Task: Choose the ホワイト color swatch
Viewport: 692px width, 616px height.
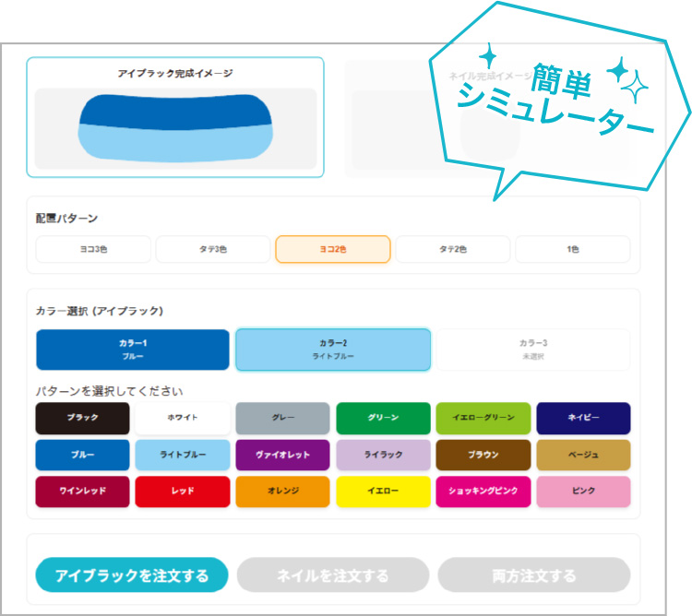Action: pyautogui.click(x=183, y=418)
